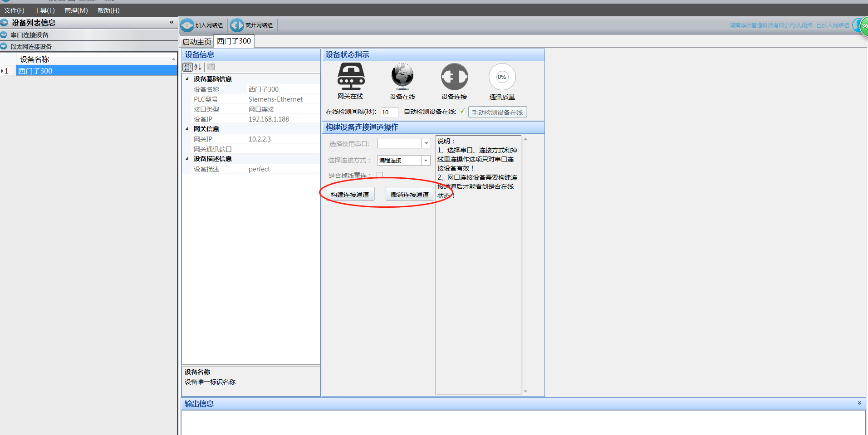Click the 网关在线 status icon
The image size is (868, 435).
351,76
